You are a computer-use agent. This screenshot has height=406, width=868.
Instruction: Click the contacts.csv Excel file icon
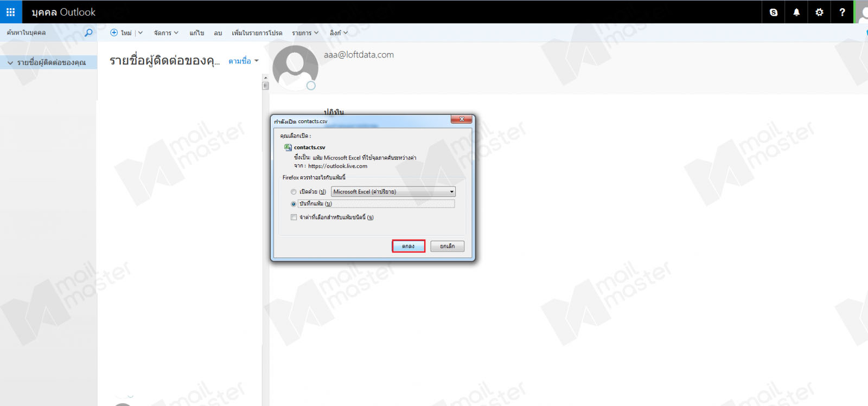point(288,147)
